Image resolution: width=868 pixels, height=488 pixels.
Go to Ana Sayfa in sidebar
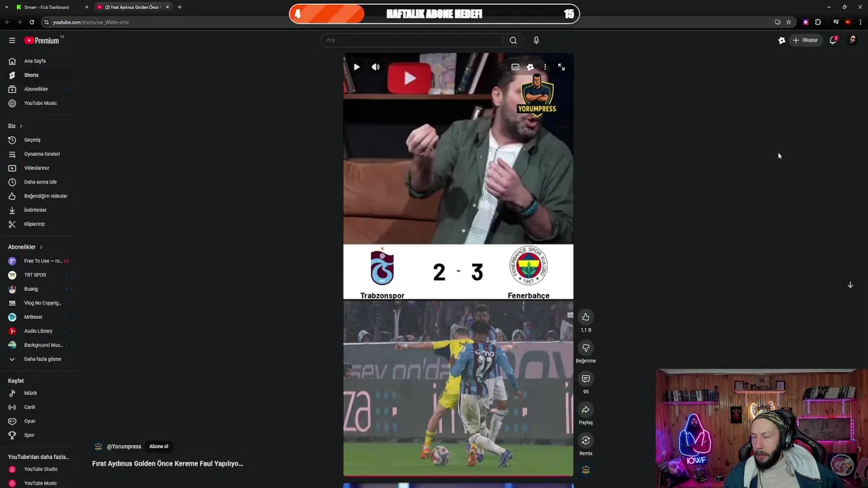tap(35, 61)
